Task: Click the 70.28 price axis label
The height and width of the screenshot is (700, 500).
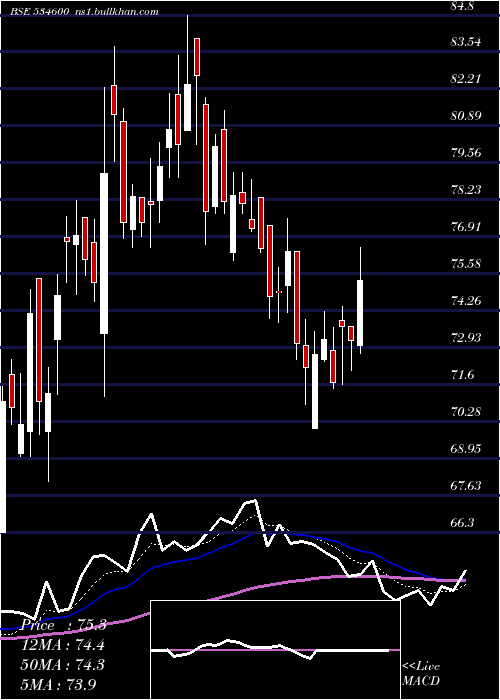Action: [466, 412]
